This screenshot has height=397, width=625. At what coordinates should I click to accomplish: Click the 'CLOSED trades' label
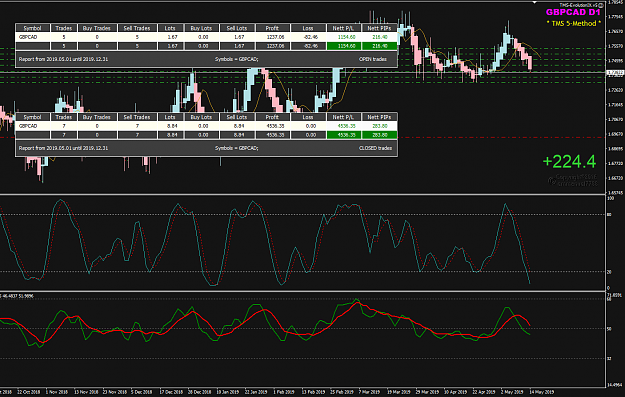click(375, 148)
